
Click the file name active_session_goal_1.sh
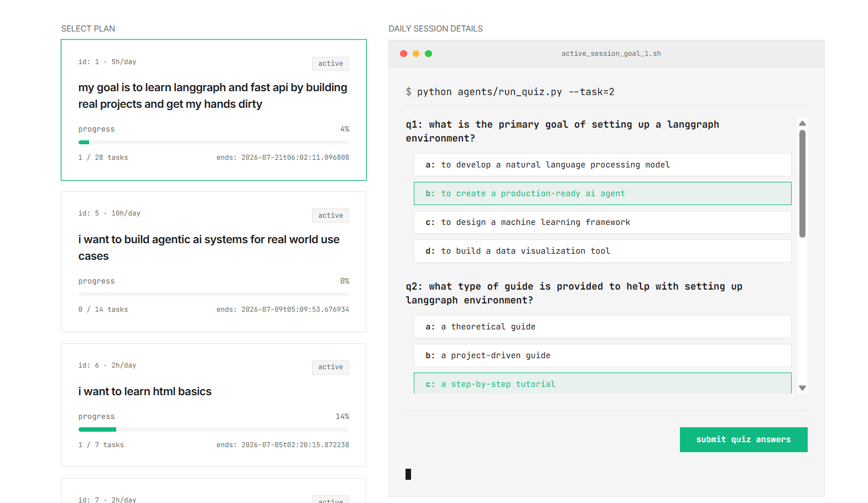(x=611, y=54)
